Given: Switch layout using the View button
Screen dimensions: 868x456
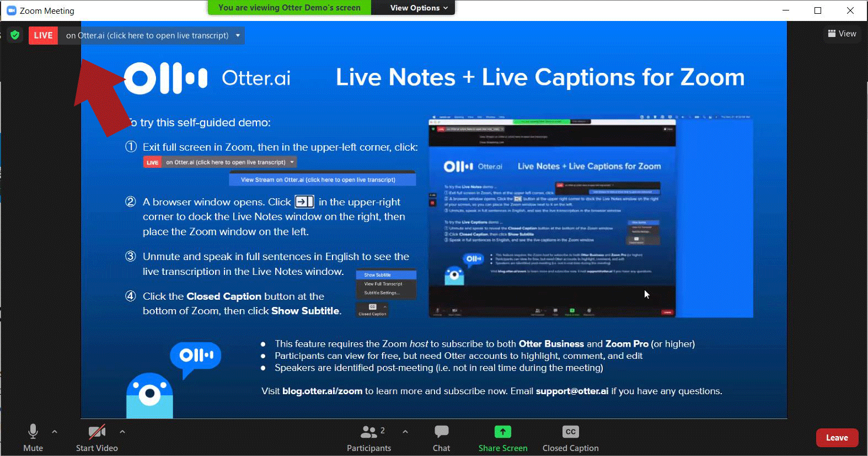Looking at the screenshot, I should click(x=842, y=34).
